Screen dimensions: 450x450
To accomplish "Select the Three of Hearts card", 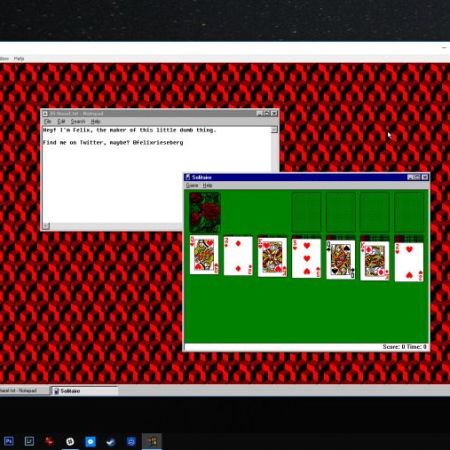I will (x=306, y=258).
